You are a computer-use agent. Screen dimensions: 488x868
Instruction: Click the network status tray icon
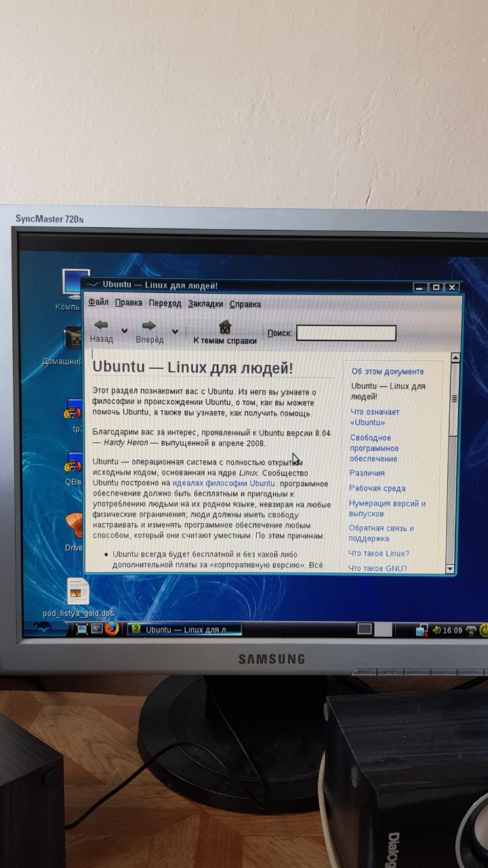[422, 631]
